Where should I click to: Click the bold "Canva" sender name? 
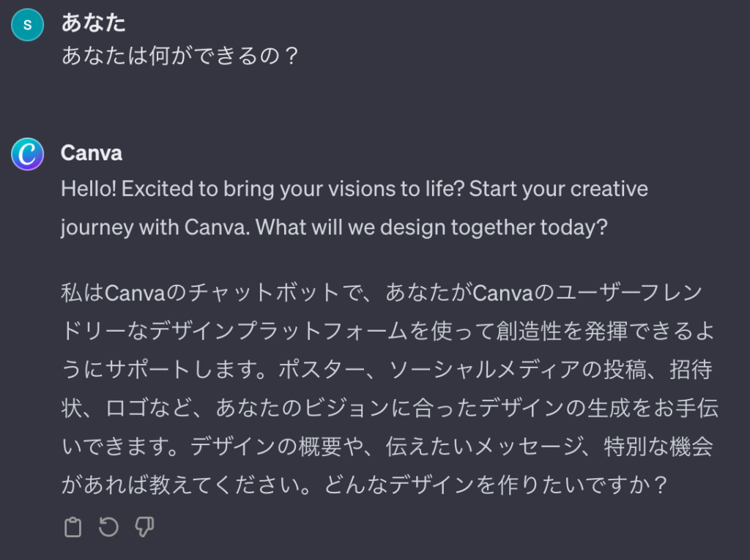click(92, 153)
